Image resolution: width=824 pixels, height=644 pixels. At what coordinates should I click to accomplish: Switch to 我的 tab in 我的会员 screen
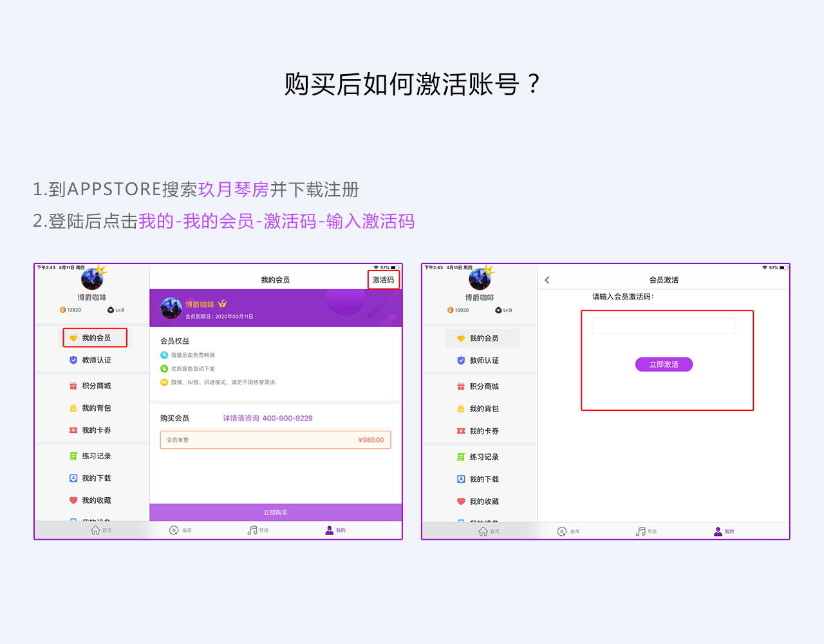335,530
